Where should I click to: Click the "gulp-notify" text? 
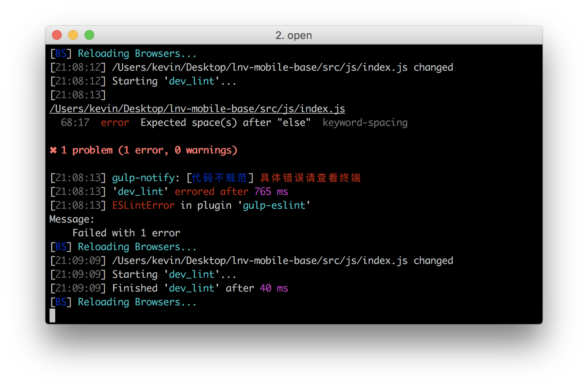point(143,178)
